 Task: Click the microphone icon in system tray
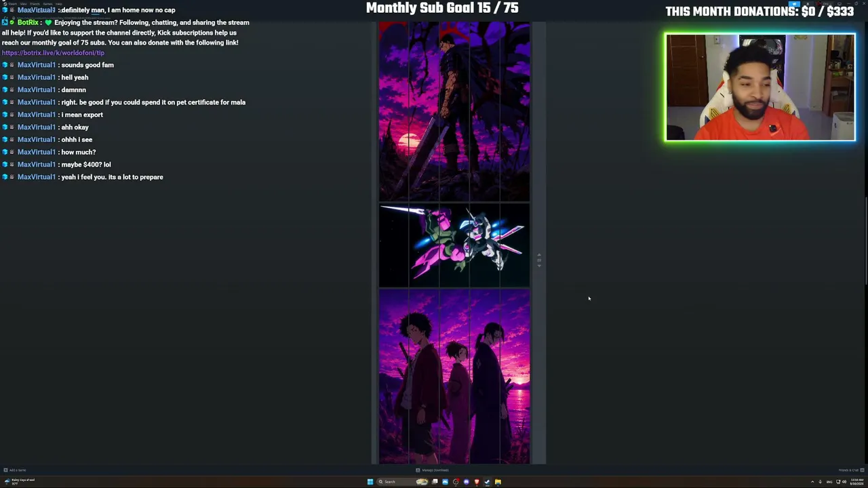[821, 482]
